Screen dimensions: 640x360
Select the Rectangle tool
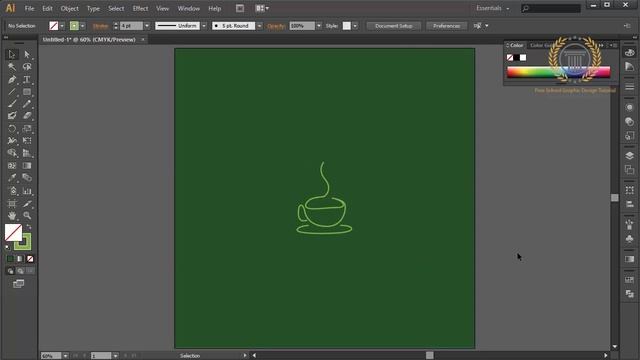point(27,91)
